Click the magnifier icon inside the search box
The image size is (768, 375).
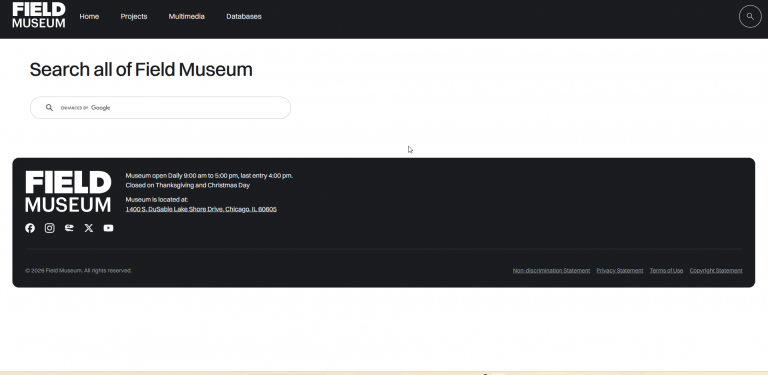point(49,108)
